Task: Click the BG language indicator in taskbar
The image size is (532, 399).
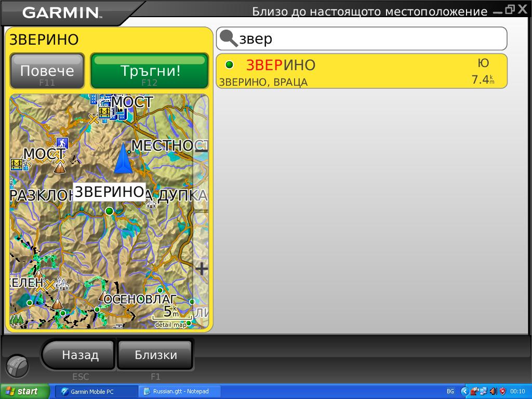Action: coord(450,391)
